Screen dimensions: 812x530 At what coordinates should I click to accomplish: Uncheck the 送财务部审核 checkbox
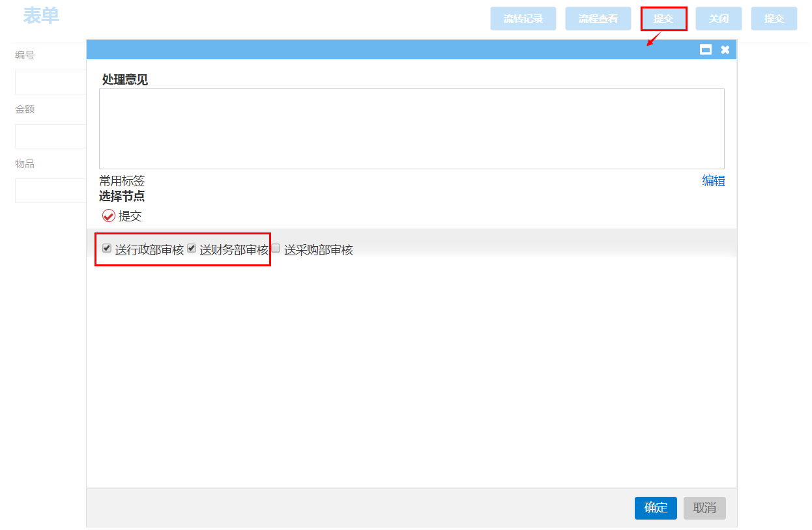point(192,248)
